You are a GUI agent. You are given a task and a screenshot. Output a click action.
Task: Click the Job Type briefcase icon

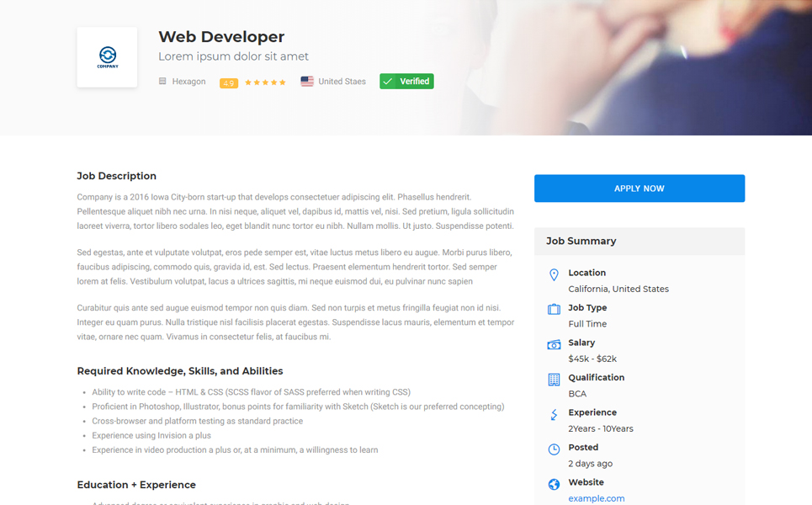click(554, 309)
